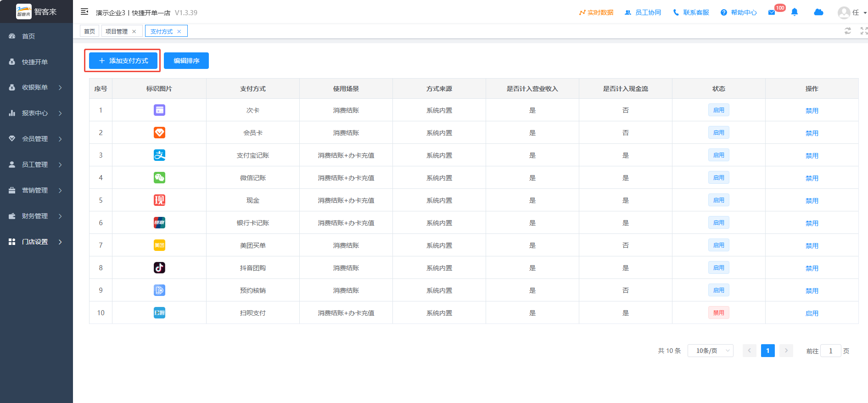Open 实时数据 in the top bar
The height and width of the screenshot is (403, 868).
click(596, 12)
